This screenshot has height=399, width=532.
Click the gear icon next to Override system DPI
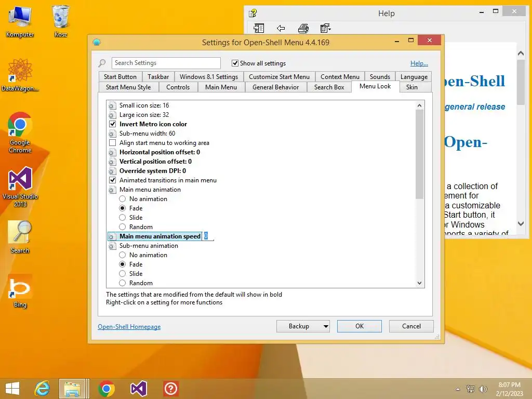click(x=112, y=171)
